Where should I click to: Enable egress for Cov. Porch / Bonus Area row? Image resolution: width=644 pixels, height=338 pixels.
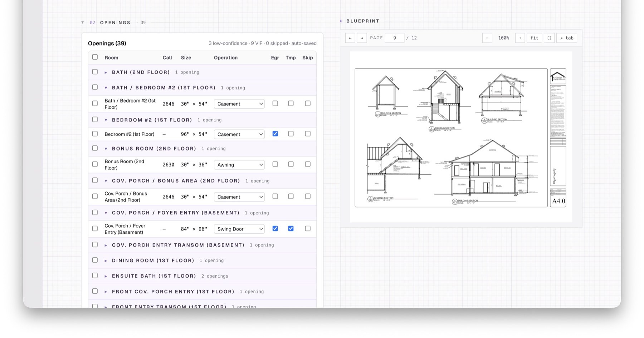pos(275,196)
